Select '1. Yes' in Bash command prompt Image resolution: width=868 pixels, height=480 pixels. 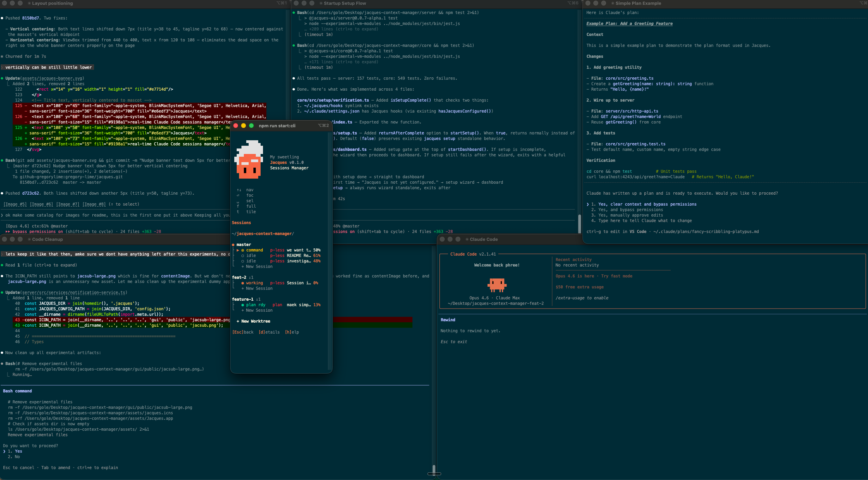coord(15,451)
